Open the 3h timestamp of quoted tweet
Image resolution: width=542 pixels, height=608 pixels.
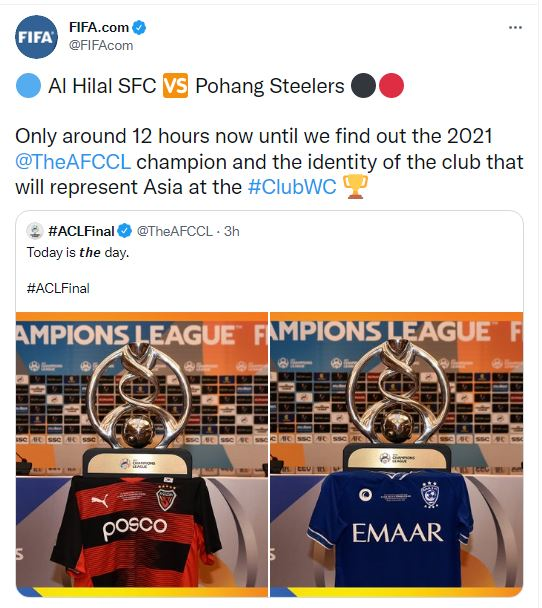click(x=232, y=231)
